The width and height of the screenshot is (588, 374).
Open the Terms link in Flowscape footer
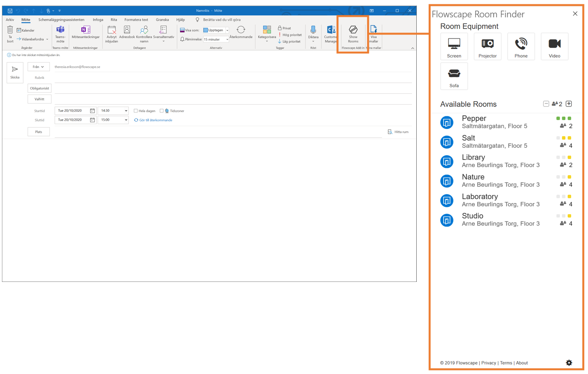pos(506,363)
